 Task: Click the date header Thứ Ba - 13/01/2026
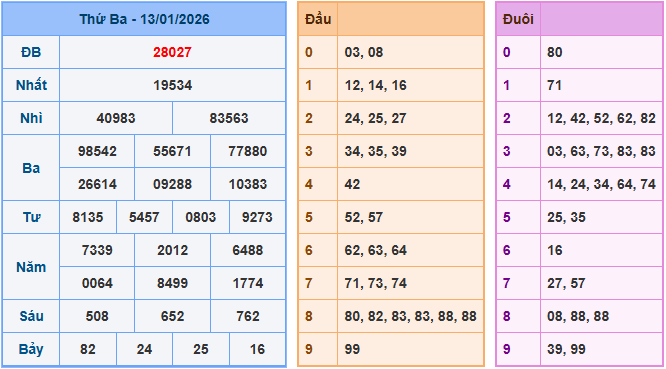pyautogui.click(x=144, y=19)
